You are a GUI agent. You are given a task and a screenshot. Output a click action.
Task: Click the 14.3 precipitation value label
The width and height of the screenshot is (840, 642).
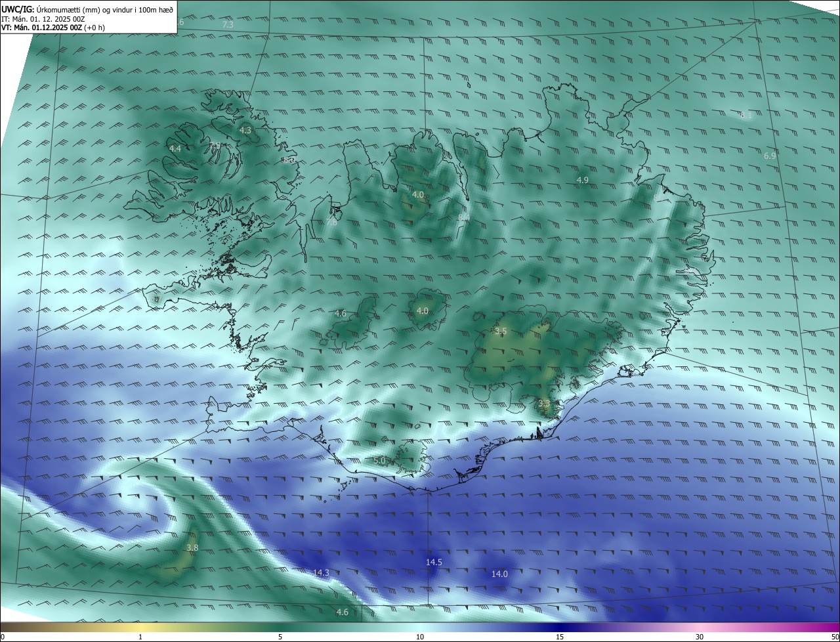click(x=321, y=573)
